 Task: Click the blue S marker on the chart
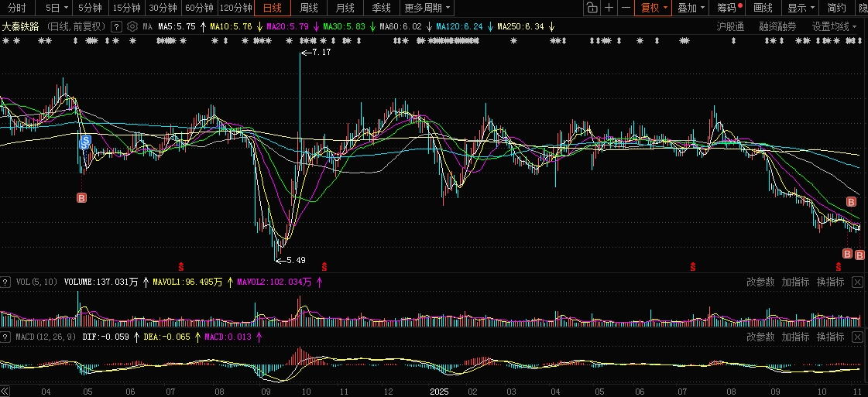coord(86,141)
